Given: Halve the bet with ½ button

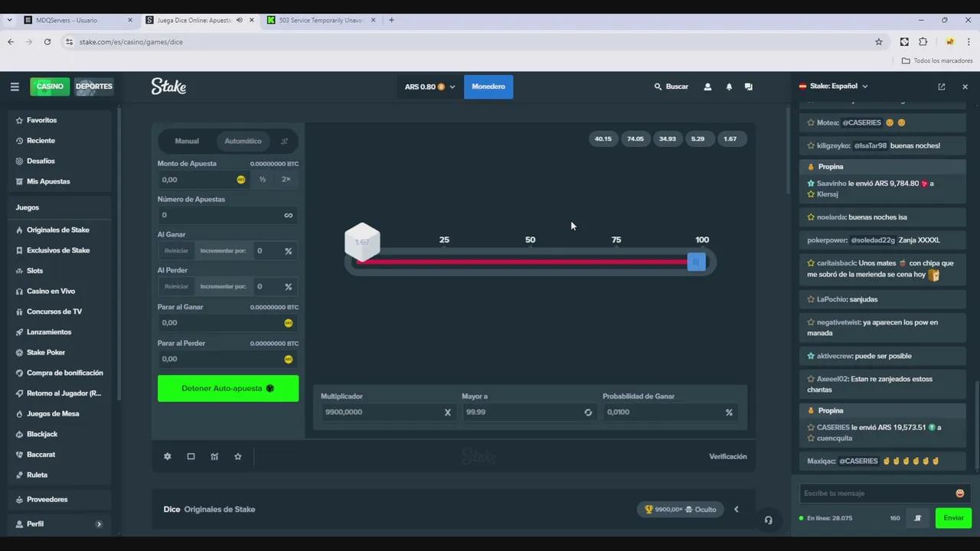Looking at the screenshot, I should [263, 179].
